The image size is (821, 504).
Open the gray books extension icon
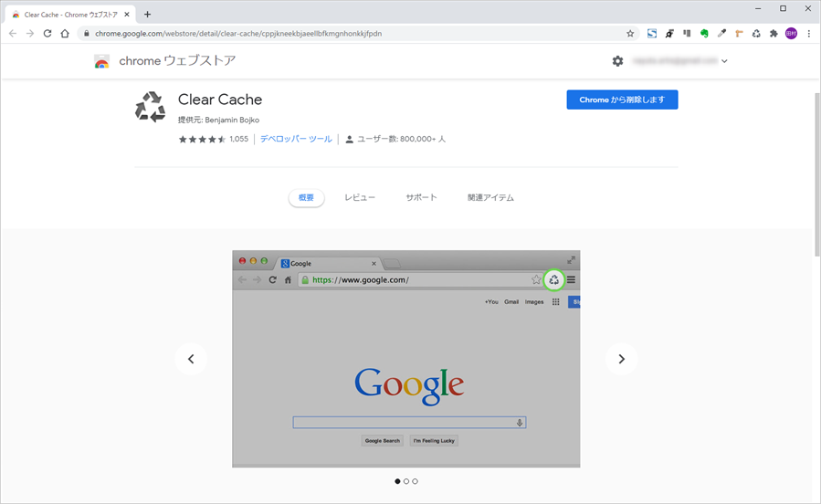(687, 34)
